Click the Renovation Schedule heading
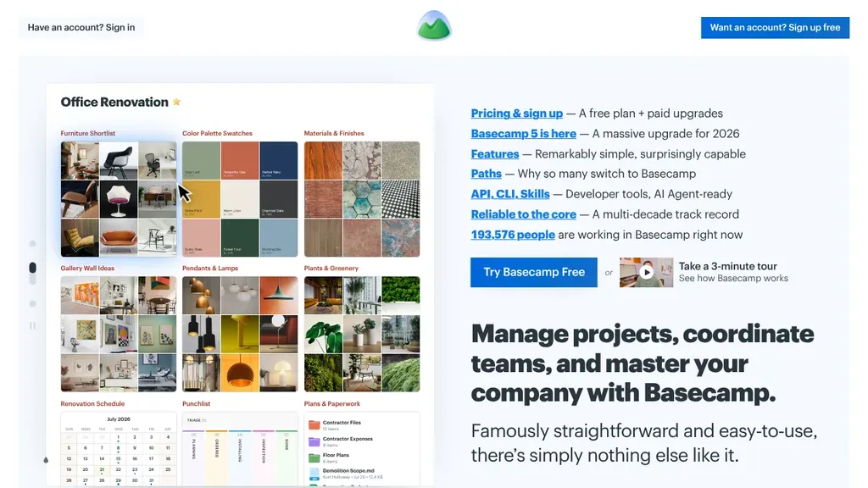The height and width of the screenshot is (488, 868). tap(92, 404)
